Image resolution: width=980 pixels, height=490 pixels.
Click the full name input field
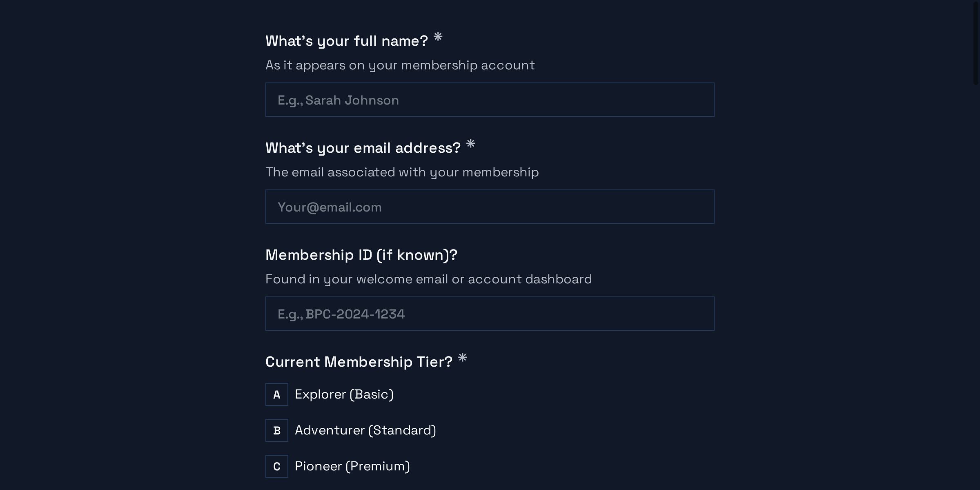[490, 100]
